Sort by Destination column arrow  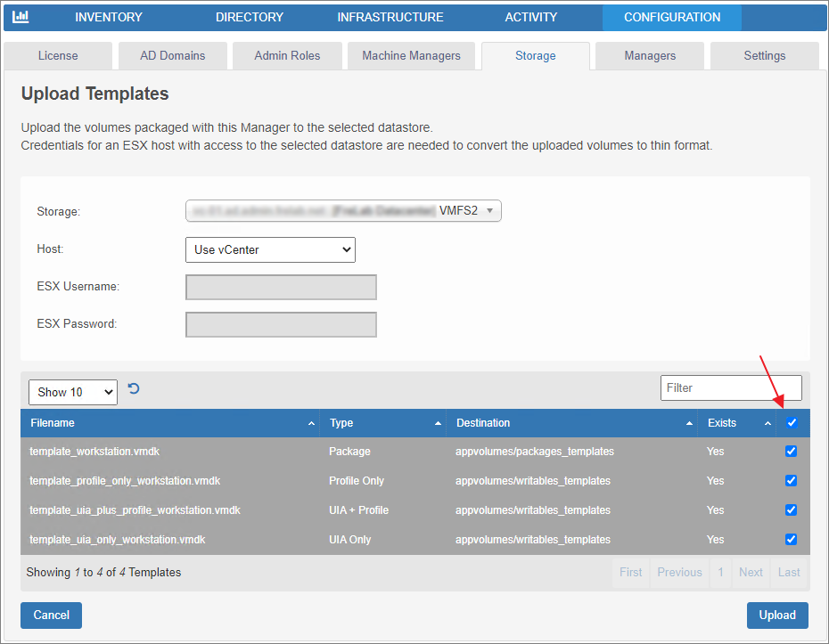[689, 423]
